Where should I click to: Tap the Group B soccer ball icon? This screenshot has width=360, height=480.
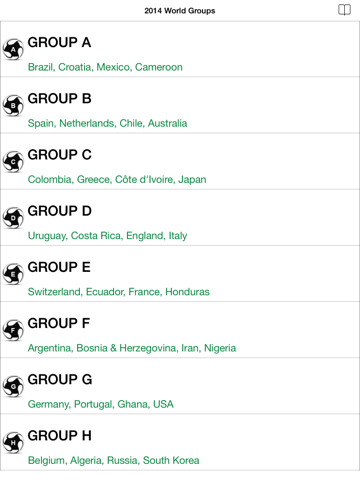tap(13, 105)
